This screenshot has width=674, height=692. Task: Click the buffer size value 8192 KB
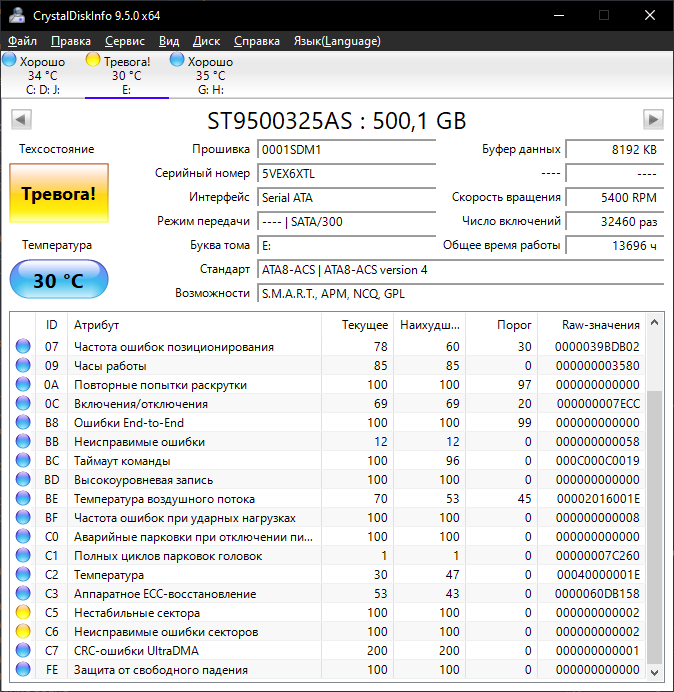pyautogui.click(x=615, y=150)
